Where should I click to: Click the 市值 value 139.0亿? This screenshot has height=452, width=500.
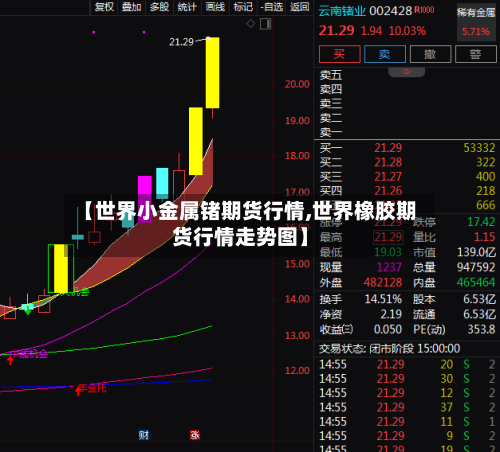[x=476, y=252]
